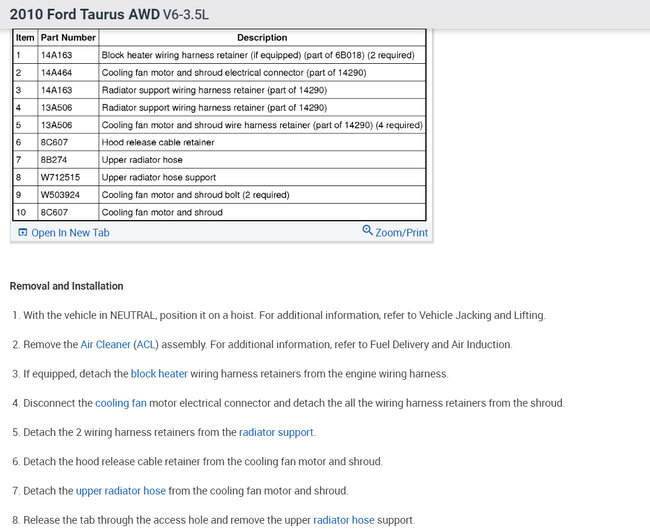The width and height of the screenshot is (650, 529).
Task: Click part number 14A163 in item 3 row
Action: click(x=56, y=90)
